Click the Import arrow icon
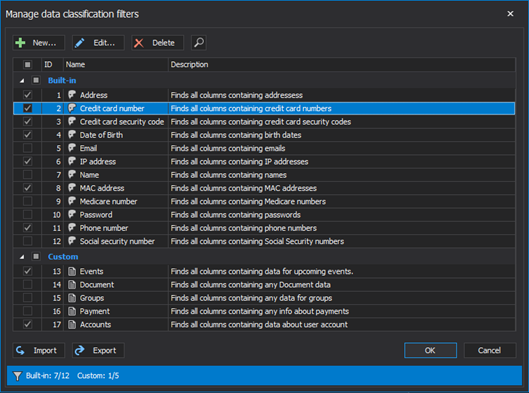The width and height of the screenshot is (529, 393). coord(20,350)
